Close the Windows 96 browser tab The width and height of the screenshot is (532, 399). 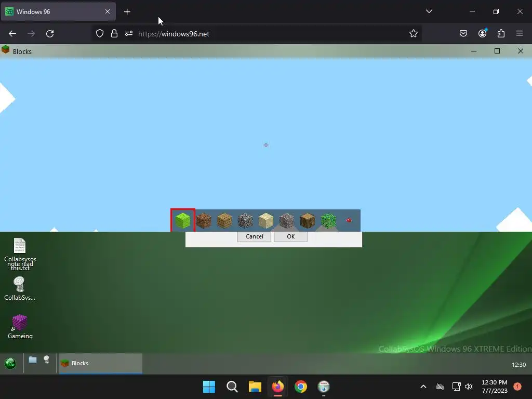coord(108,11)
